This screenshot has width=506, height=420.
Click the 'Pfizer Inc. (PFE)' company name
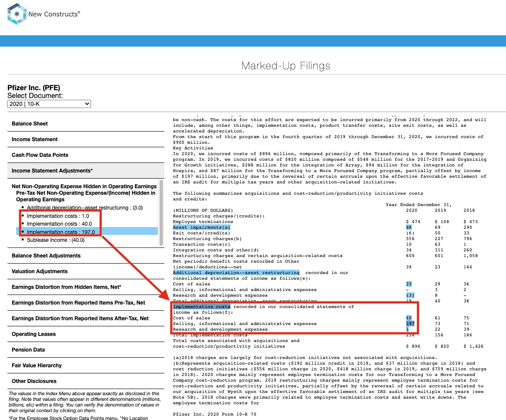(34, 88)
